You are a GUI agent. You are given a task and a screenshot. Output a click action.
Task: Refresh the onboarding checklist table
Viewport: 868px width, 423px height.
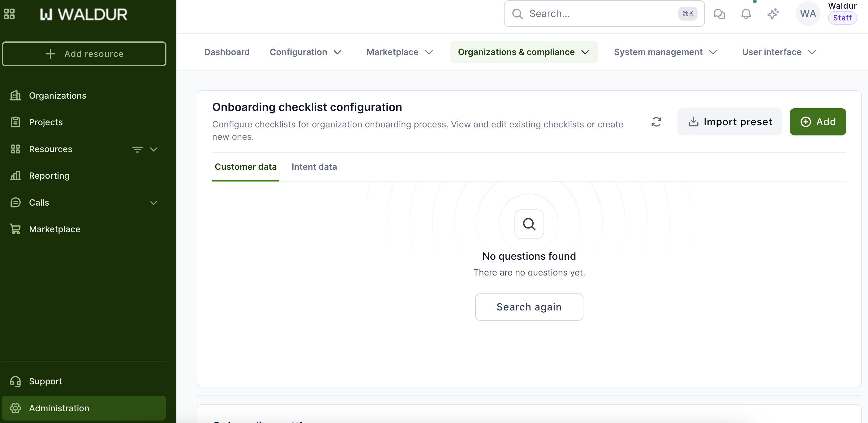(x=656, y=122)
